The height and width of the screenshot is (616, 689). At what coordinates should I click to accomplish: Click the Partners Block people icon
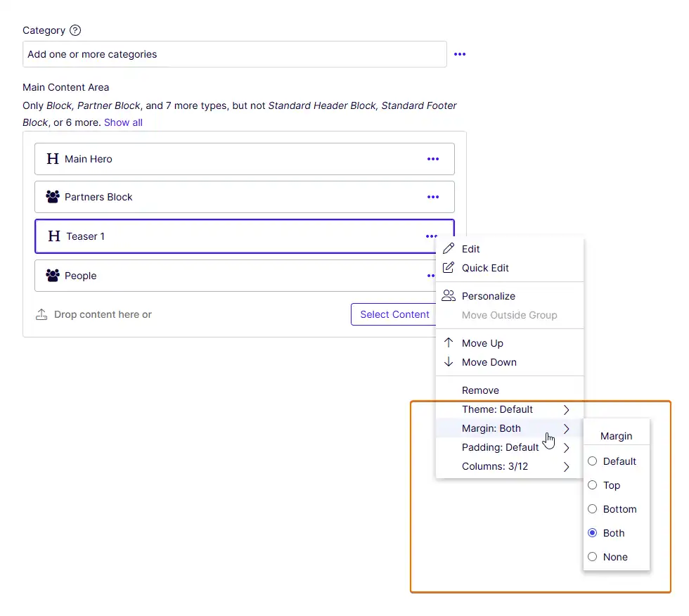click(53, 197)
